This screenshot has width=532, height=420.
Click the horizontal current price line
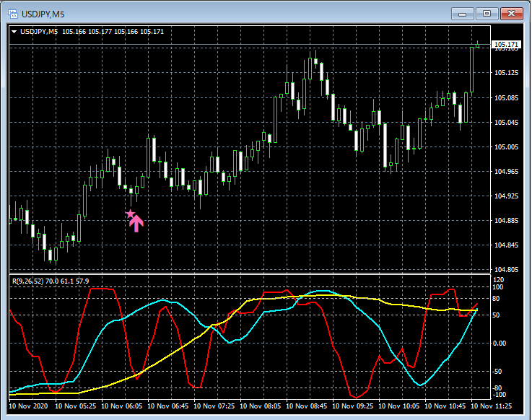coord(250,45)
